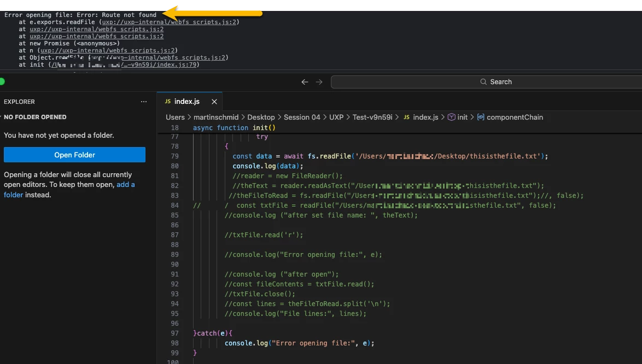Click the add a folder link
This screenshot has height=364, width=642.
click(125, 185)
